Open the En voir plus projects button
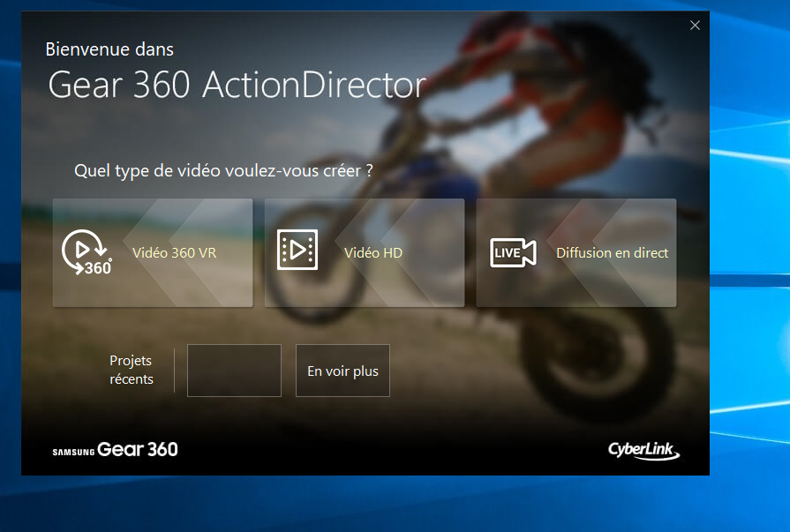 [x=342, y=371]
